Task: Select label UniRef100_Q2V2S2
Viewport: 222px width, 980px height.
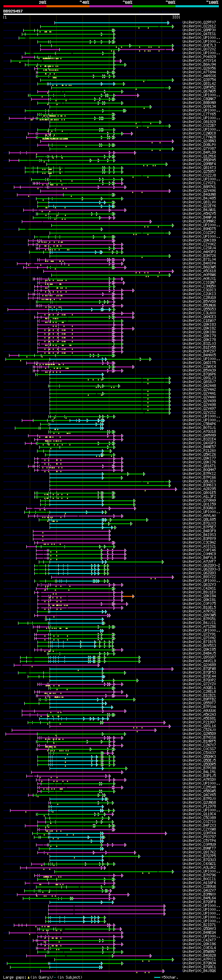Action: (x=199, y=412)
